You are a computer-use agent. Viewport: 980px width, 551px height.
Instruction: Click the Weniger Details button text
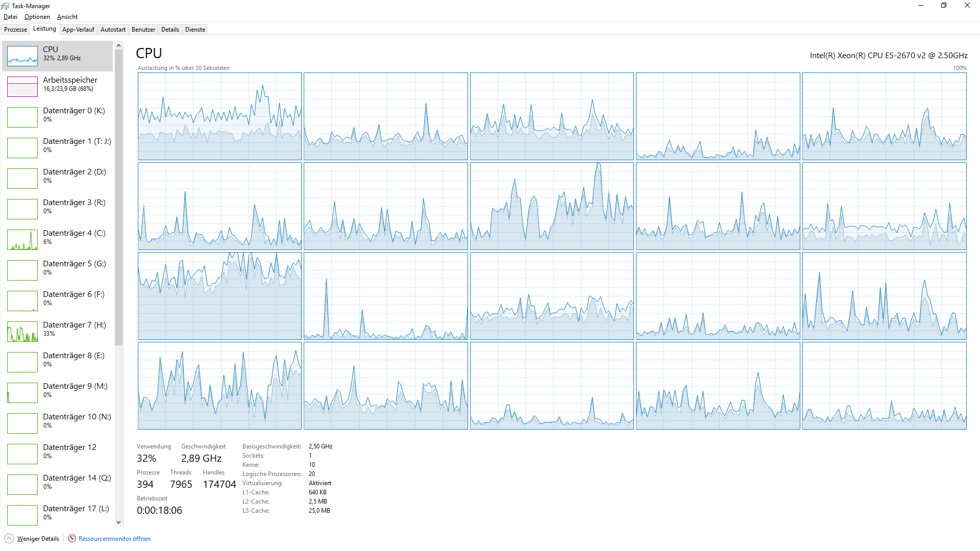(38, 539)
